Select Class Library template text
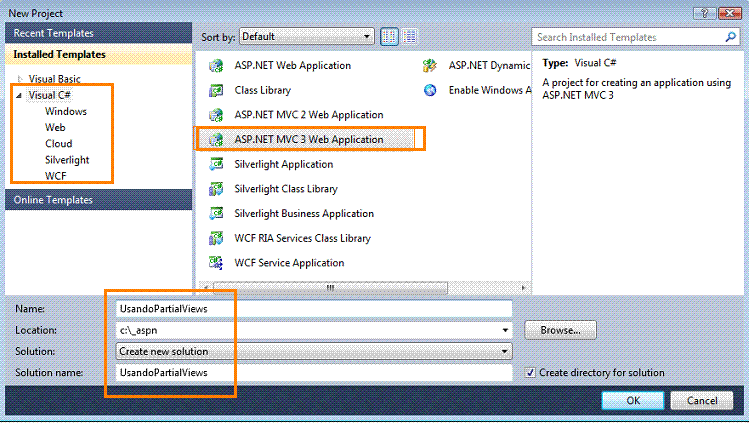Image resolution: width=749 pixels, height=423 pixels. (x=262, y=90)
